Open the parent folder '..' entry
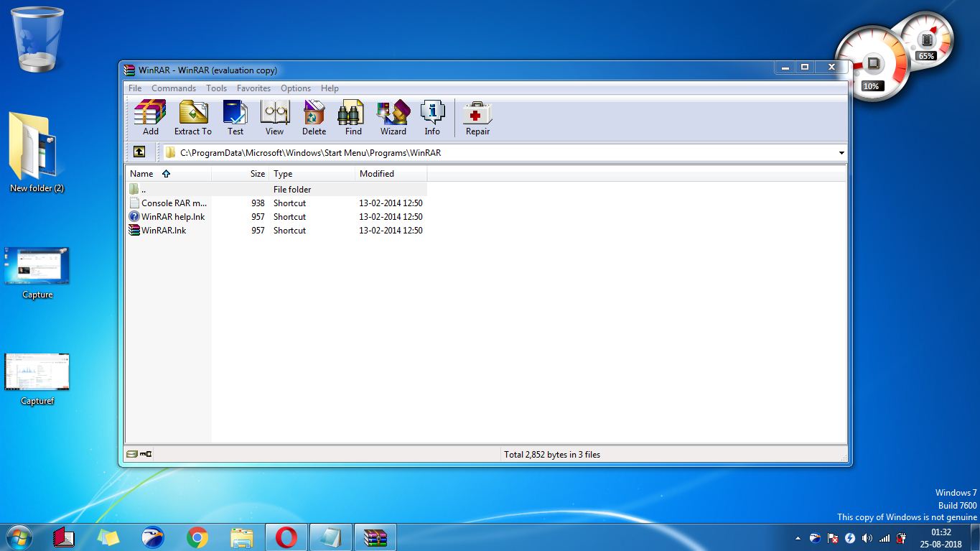Image resolution: width=980 pixels, height=551 pixels. 276,189
